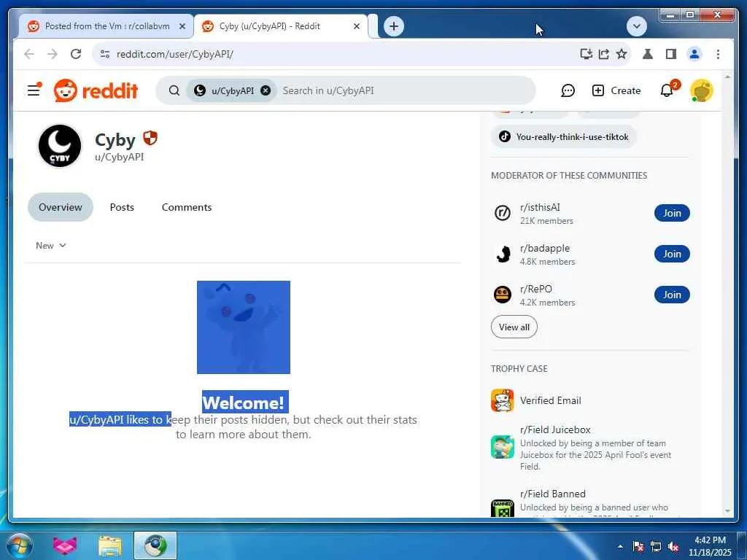The height and width of the screenshot is (560, 747).
Task: Click the Welcome! heading
Action: click(x=245, y=402)
